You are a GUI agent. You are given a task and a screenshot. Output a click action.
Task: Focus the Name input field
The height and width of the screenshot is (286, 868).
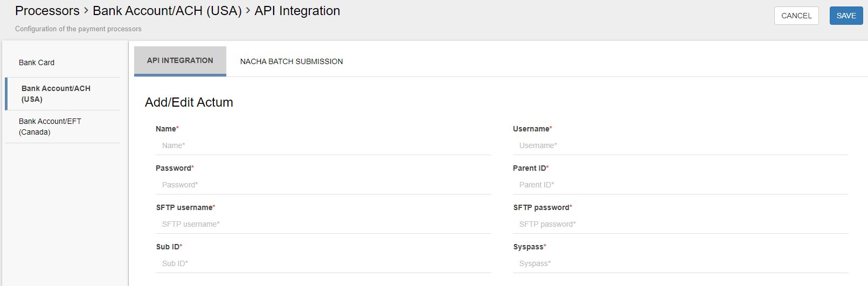click(x=323, y=145)
